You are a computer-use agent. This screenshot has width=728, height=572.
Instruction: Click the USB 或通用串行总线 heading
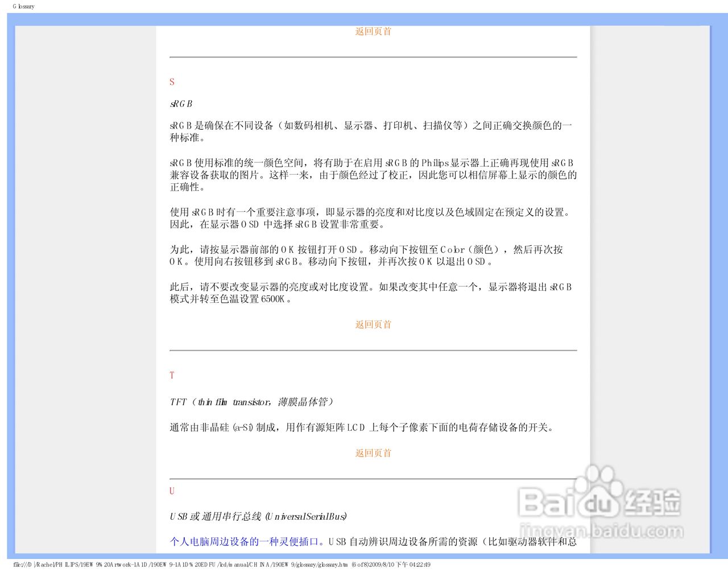[x=258, y=516]
